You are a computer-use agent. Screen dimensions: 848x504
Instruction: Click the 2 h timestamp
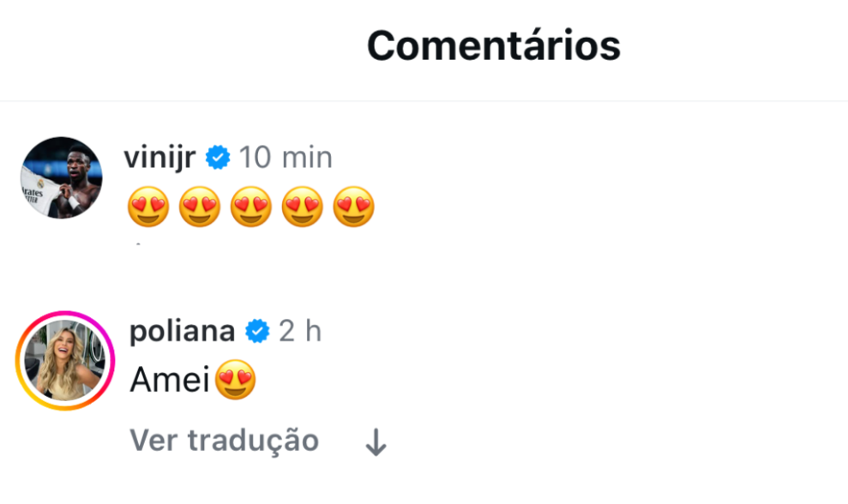click(300, 331)
